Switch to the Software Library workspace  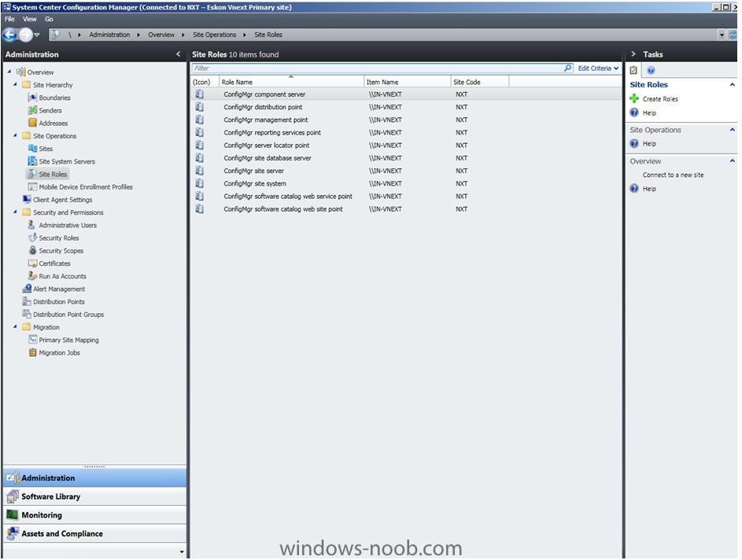tap(94, 496)
